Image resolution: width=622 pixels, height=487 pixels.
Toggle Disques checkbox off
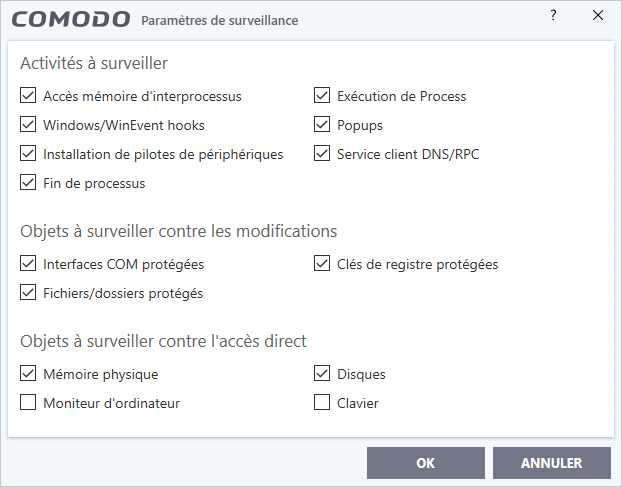tap(322, 374)
